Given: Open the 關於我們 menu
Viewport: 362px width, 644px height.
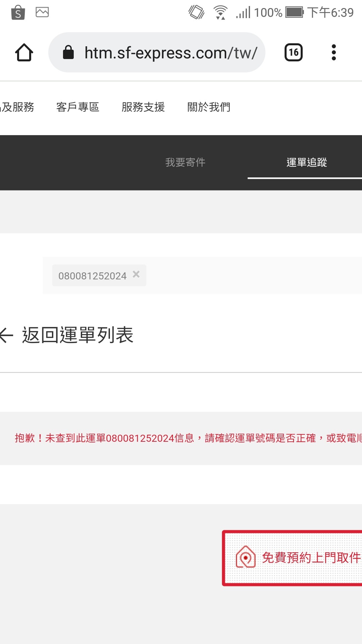Looking at the screenshot, I should coord(209,107).
